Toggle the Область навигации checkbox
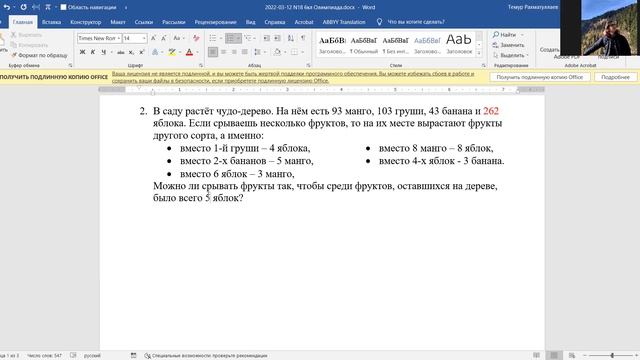Screen dimensions: 640x360 click(64, 7)
